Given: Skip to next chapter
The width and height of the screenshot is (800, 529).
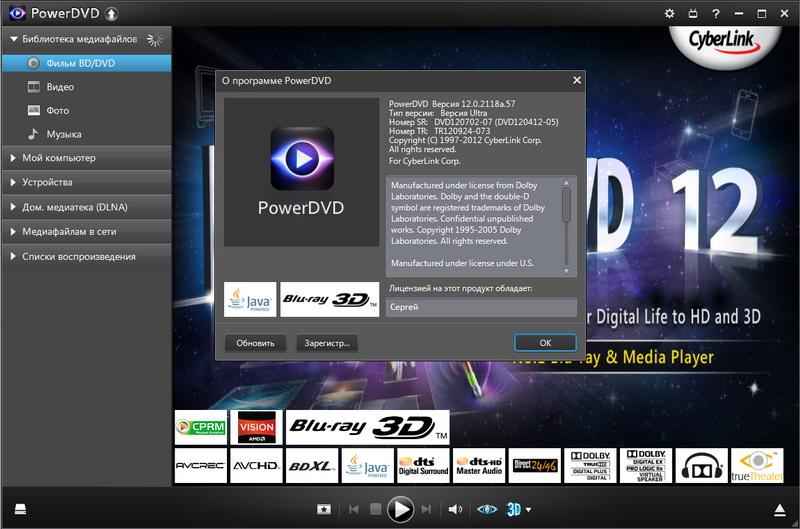Looking at the screenshot, I should 426,509.
